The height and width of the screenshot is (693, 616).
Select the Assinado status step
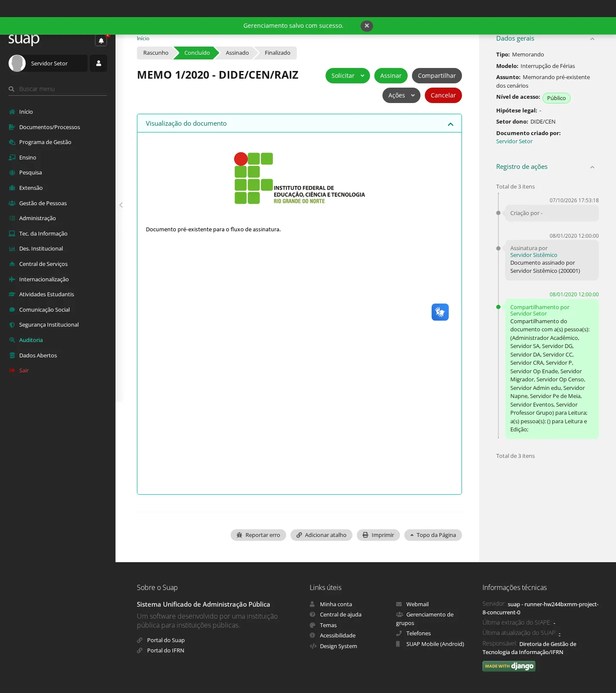pyautogui.click(x=237, y=53)
